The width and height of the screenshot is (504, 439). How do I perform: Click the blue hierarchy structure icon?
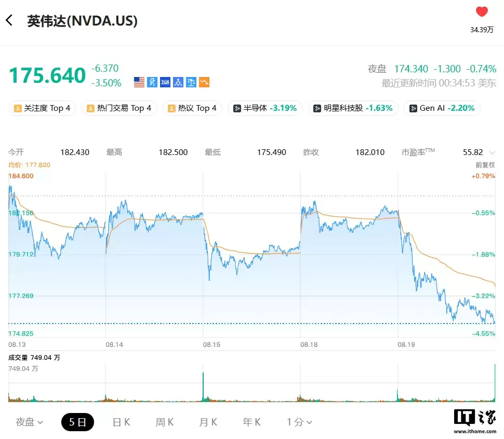(178, 82)
